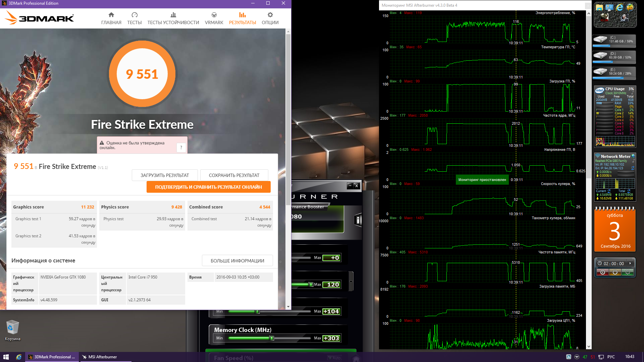Switch to the ТЕСТЫ tab
Screen dimensions: 644x362
pyautogui.click(x=134, y=18)
